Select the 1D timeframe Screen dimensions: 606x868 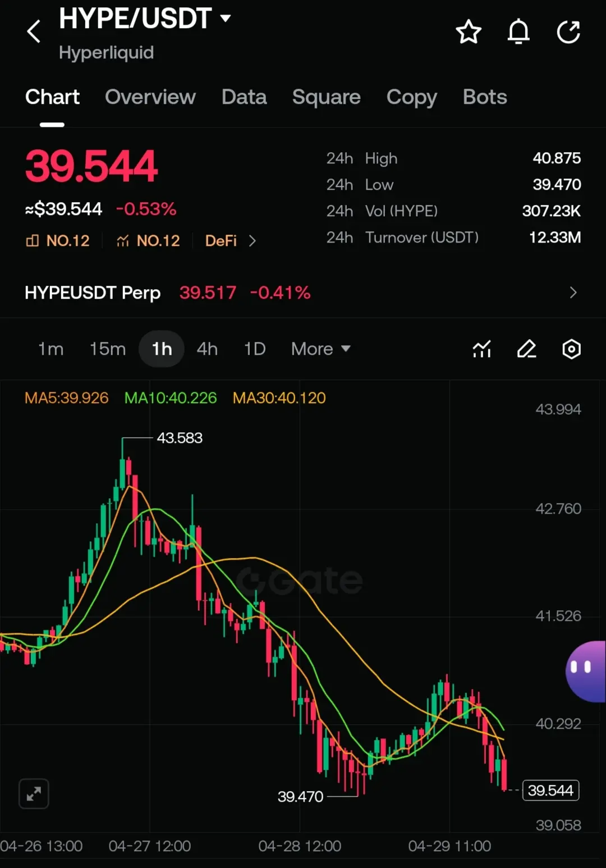point(255,349)
